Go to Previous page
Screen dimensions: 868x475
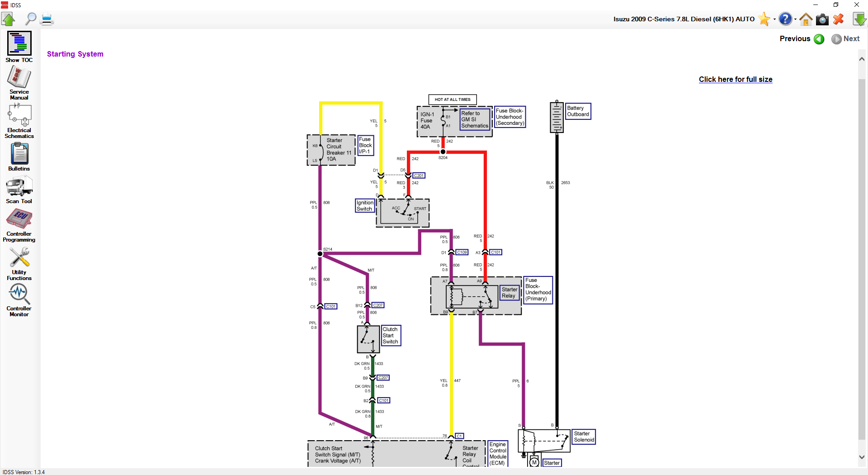click(x=802, y=39)
